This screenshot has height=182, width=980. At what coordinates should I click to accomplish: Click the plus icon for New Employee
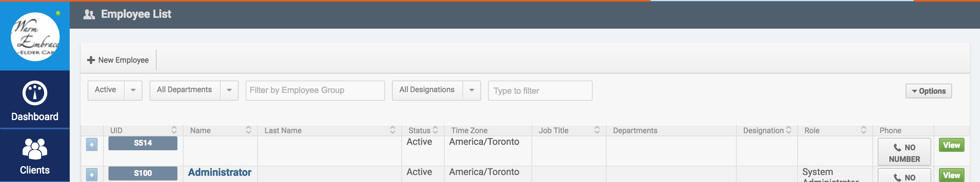tap(91, 60)
